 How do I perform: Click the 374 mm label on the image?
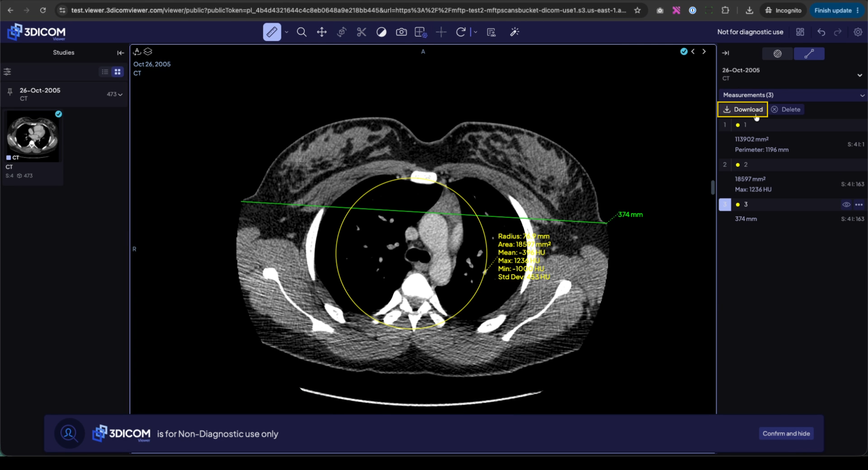(630, 214)
